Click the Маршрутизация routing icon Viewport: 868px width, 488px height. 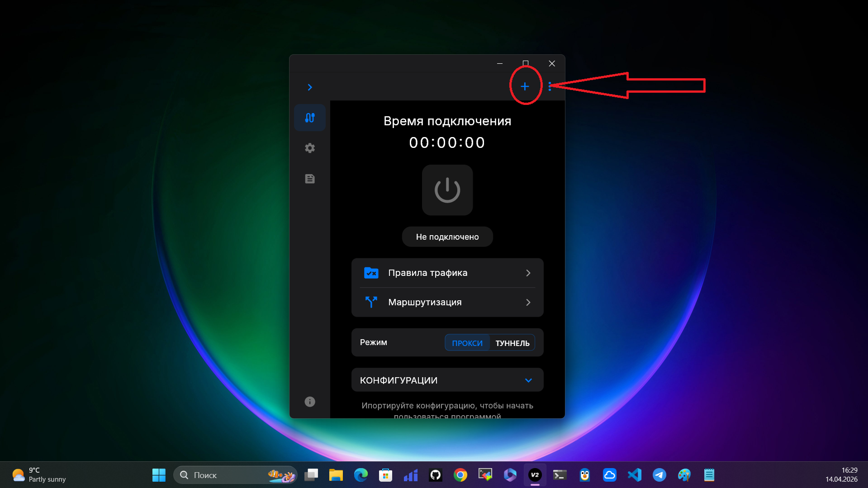371,302
